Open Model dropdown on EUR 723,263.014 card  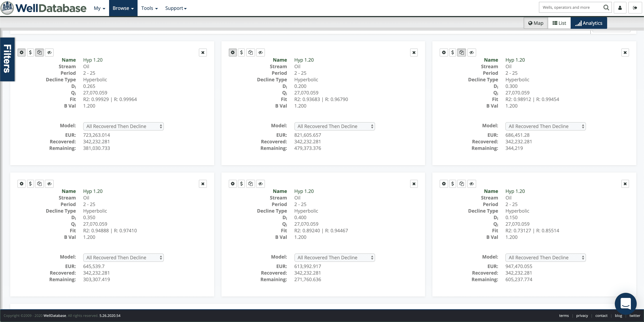coord(123,126)
